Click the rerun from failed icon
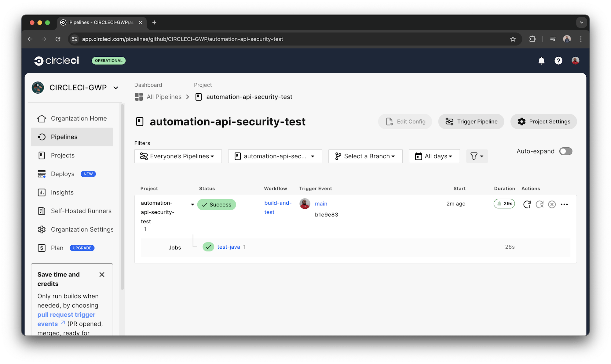Image resolution: width=611 pixels, height=364 pixels. tap(540, 204)
